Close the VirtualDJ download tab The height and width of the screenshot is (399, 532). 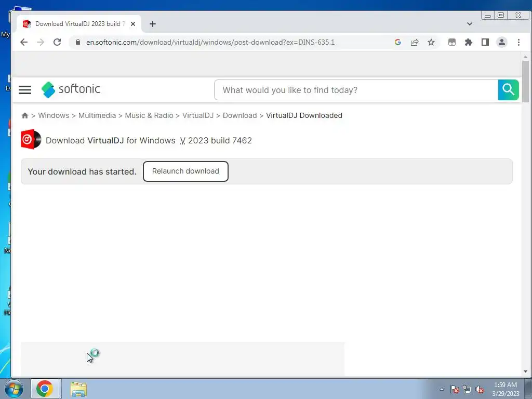(133, 24)
